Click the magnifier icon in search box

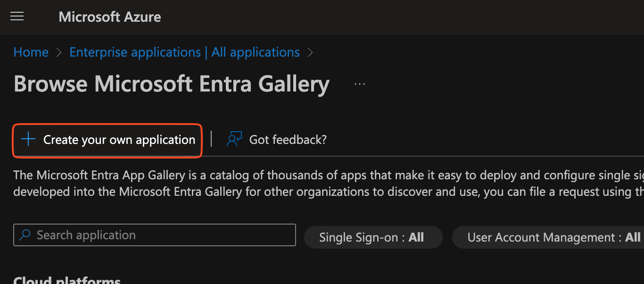[25, 235]
